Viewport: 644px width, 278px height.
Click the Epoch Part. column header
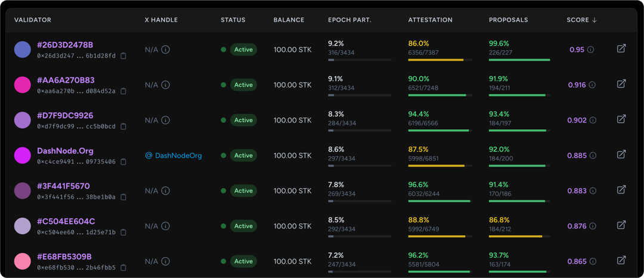coord(349,20)
